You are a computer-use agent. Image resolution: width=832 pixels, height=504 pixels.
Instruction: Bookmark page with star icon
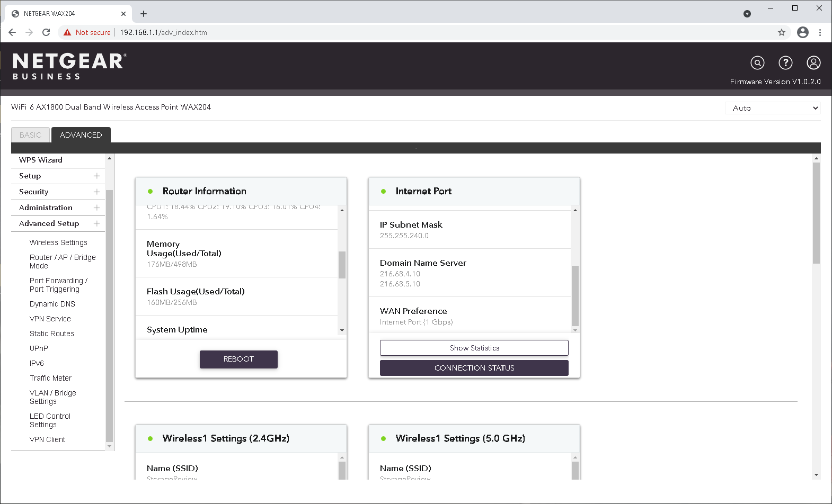click(782, 32)
